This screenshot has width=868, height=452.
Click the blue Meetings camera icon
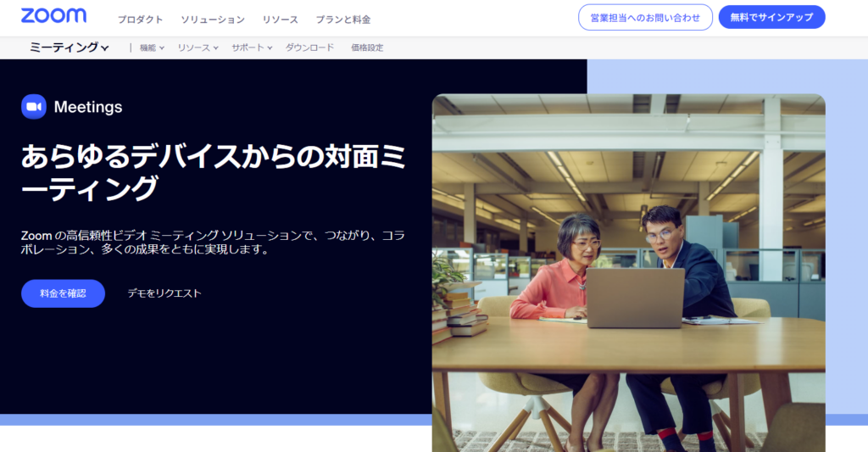(x=34, y=107)
